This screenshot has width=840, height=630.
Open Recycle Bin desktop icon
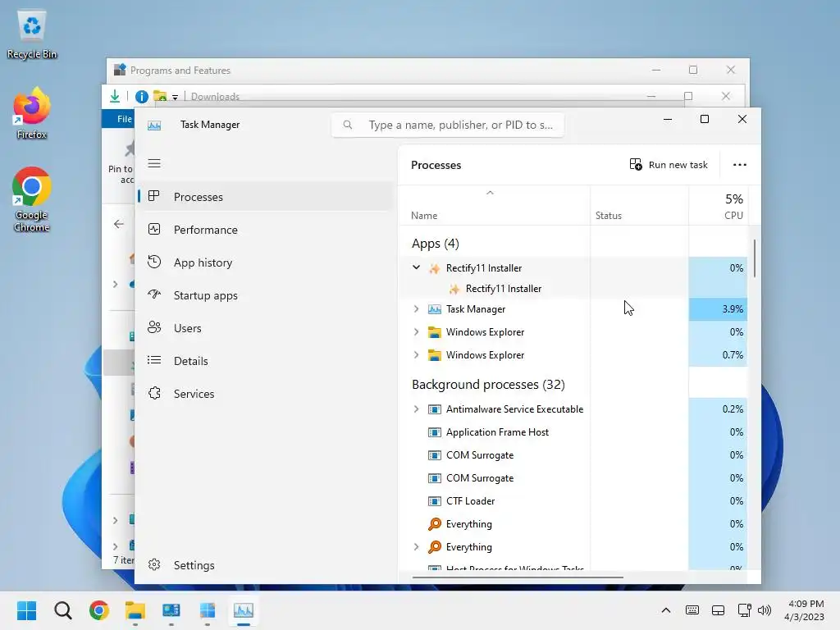32,34
